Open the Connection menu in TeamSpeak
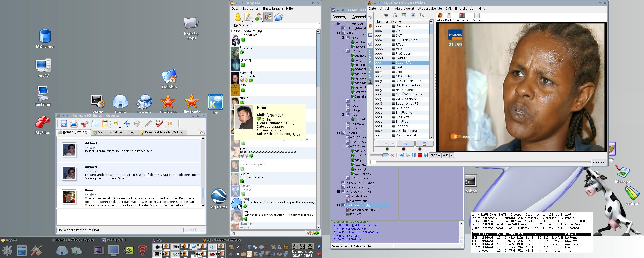 pos(341,17)
